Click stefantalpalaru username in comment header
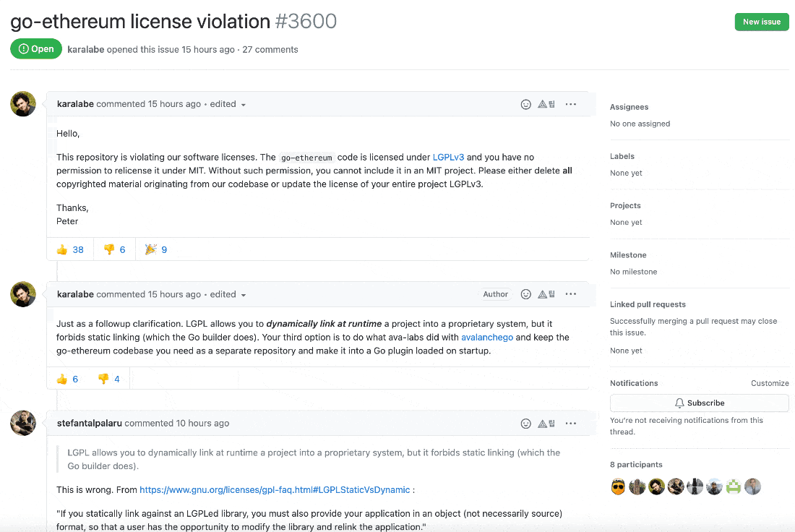This screenshot has width=795, height=532. pos(89,423)
